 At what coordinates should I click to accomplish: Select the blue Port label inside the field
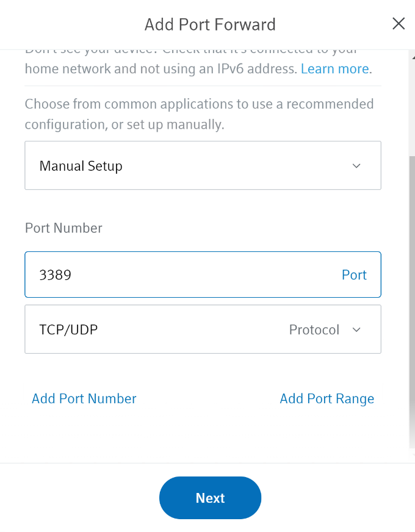coord(354,275)
